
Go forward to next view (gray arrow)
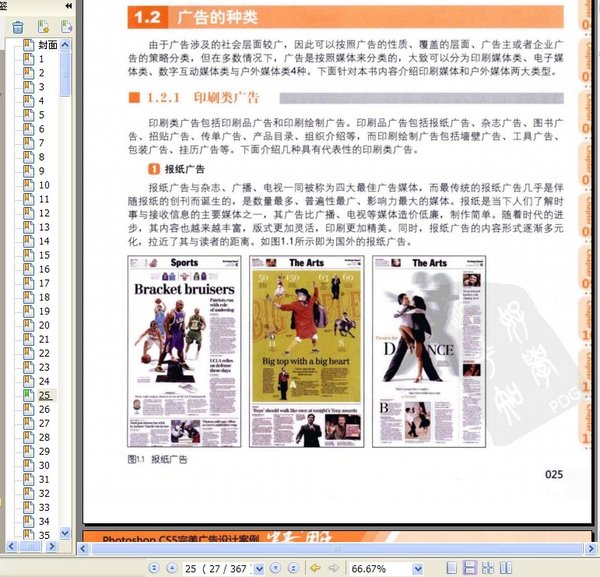(x=334, y=568)
